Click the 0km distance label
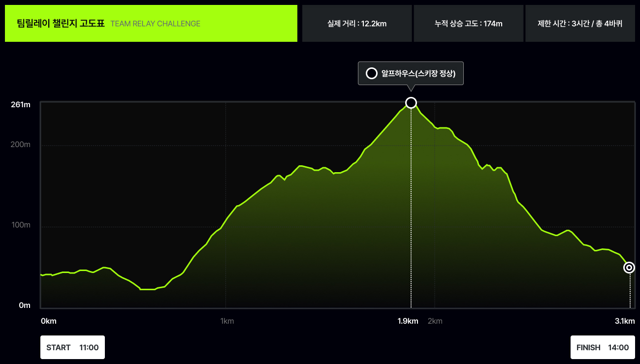Screen dimensions: 640x364 [x=48, y=321]
